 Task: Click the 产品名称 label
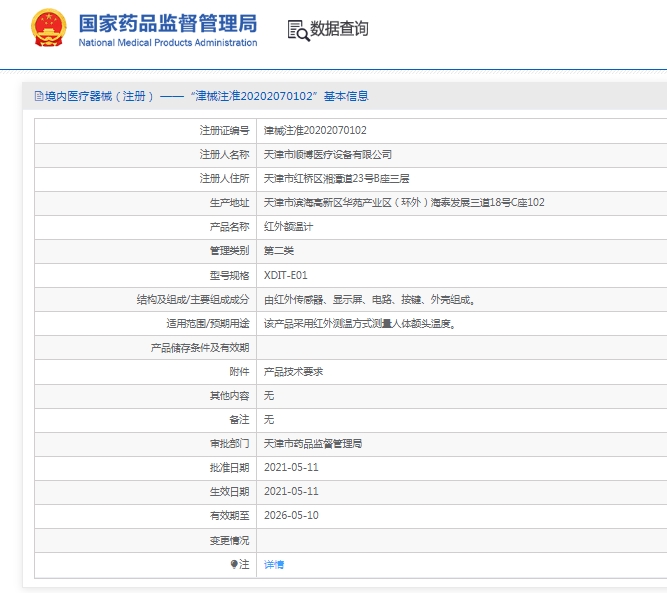coord(230,227)
